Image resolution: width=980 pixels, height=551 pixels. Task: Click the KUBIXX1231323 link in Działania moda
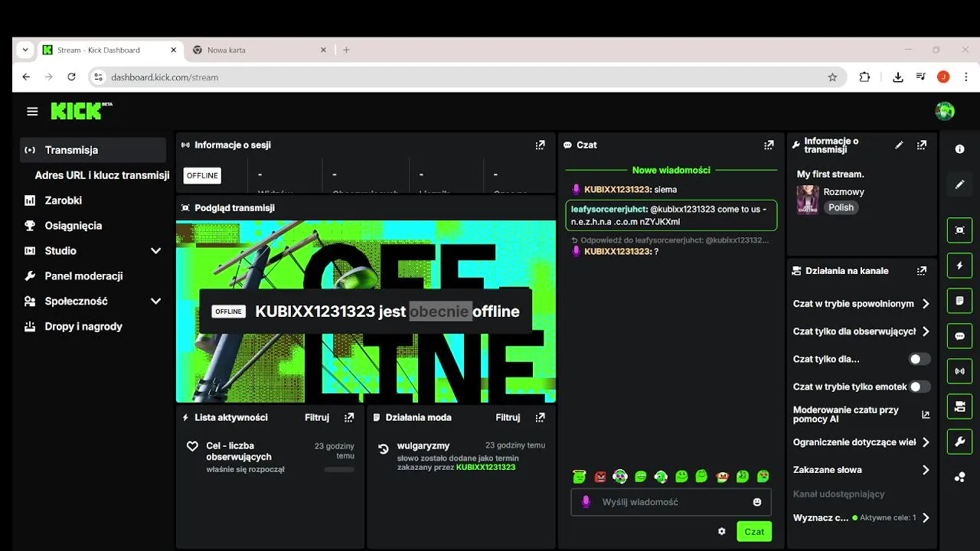(x=485, y=467)
